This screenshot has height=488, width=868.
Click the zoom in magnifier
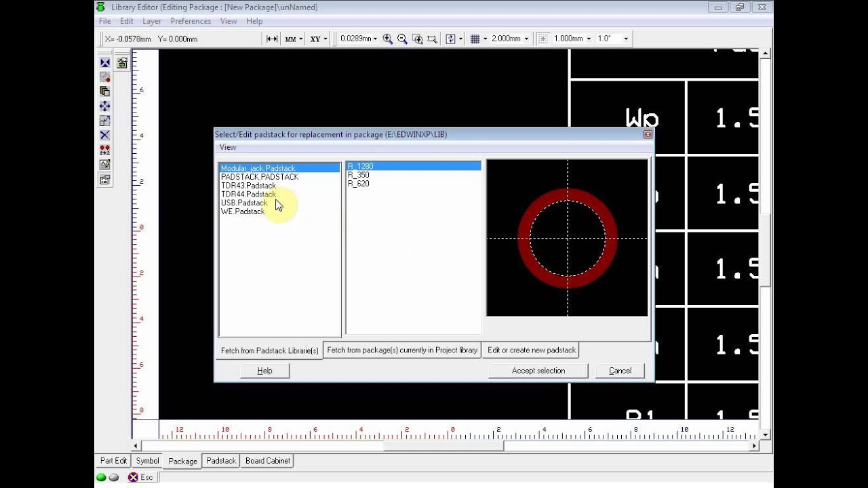[x=388, y=39]
